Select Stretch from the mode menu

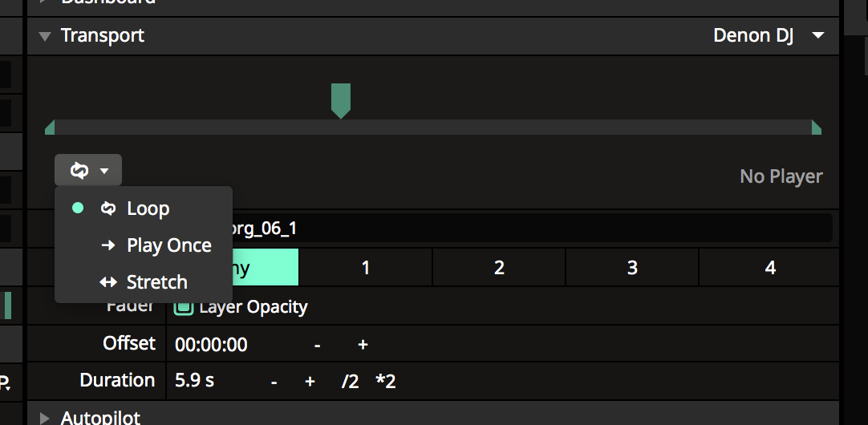(x=156, y=282)
